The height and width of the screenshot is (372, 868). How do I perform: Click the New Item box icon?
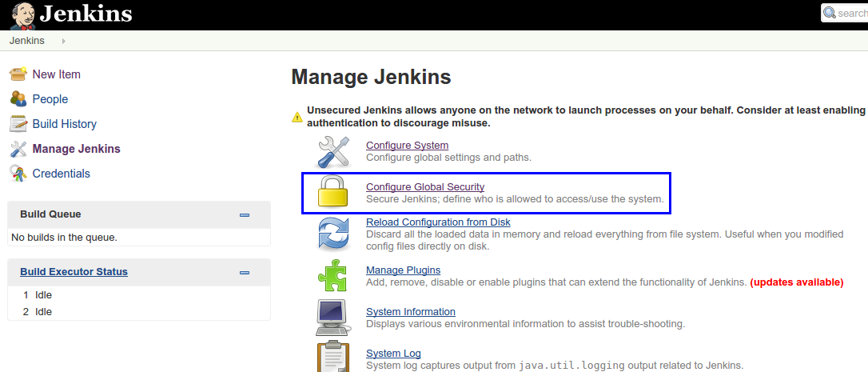pyautogui.click(x=18, y=74)
